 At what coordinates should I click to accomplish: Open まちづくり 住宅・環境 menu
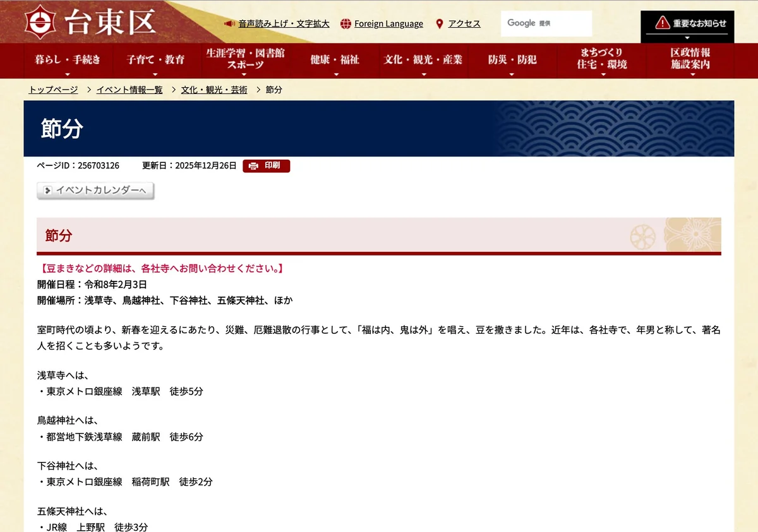pyautogui.click(x=601, y=61)
